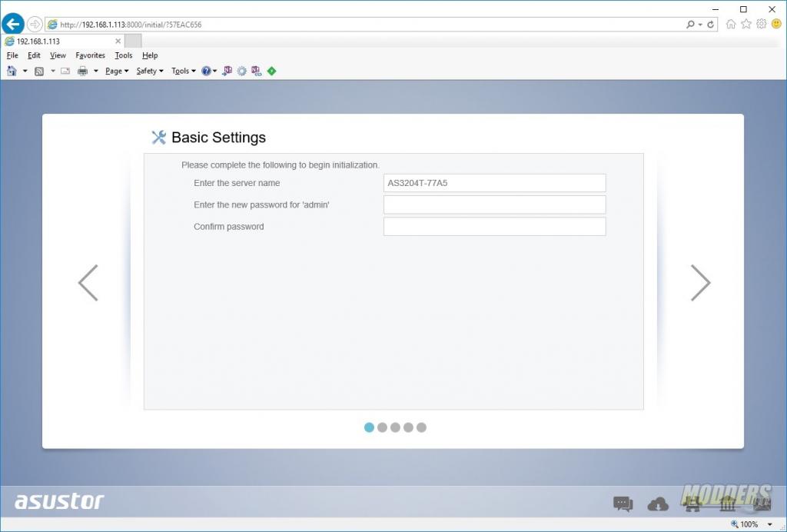The width and height of the screenshot is (787, 532).
Task: Open the Favorites menu
Action: 90,55
